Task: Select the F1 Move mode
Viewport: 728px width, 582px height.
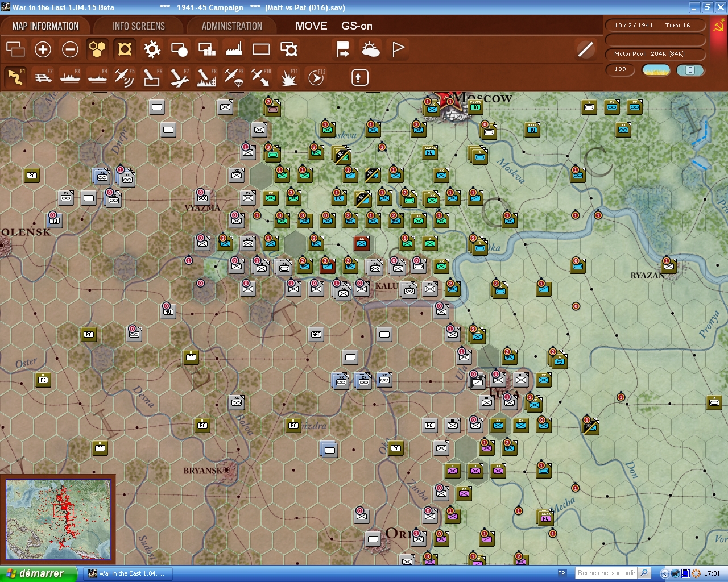Action: pyautogui.click(x=15, y=77)
